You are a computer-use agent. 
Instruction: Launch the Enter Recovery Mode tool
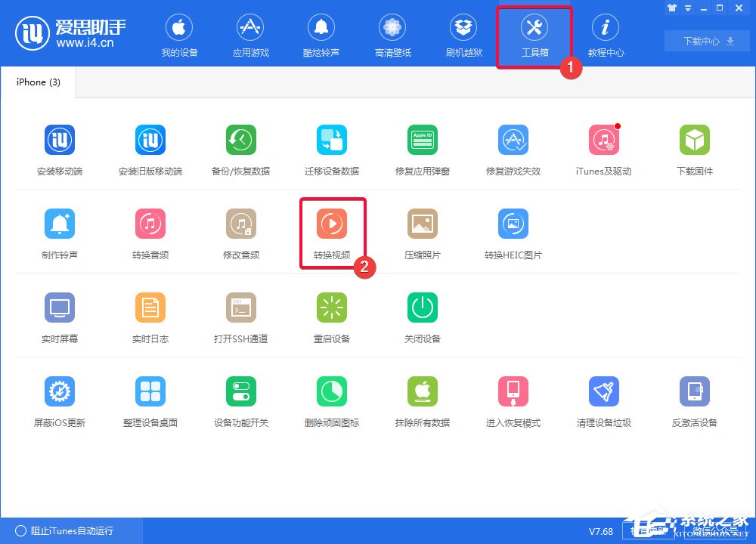[513, 399]
